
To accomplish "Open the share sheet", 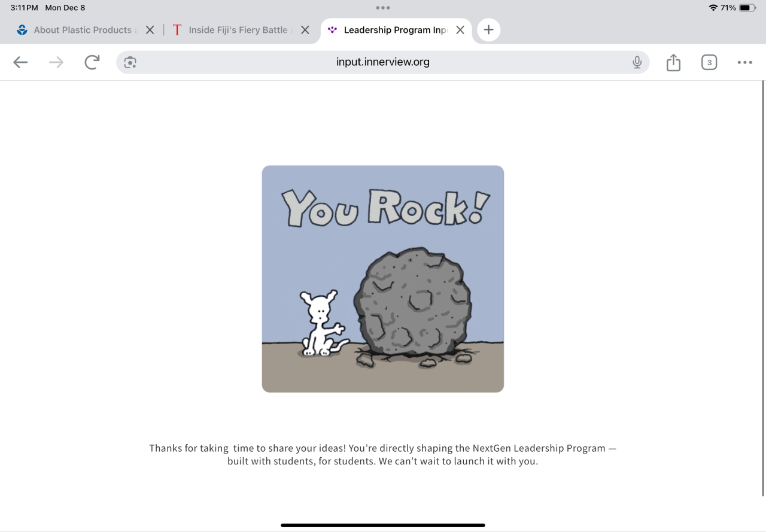I will pos(673,62).
